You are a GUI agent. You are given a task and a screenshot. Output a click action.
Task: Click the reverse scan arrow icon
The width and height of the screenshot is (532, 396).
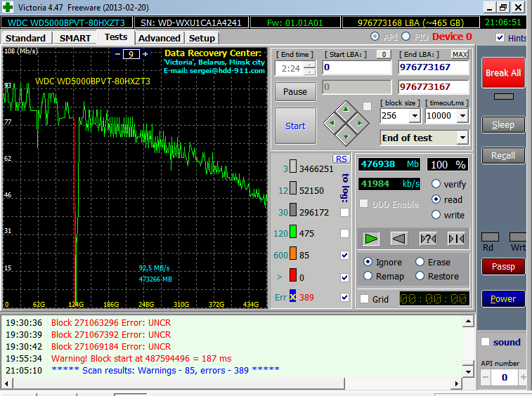[x=398, y=239]
